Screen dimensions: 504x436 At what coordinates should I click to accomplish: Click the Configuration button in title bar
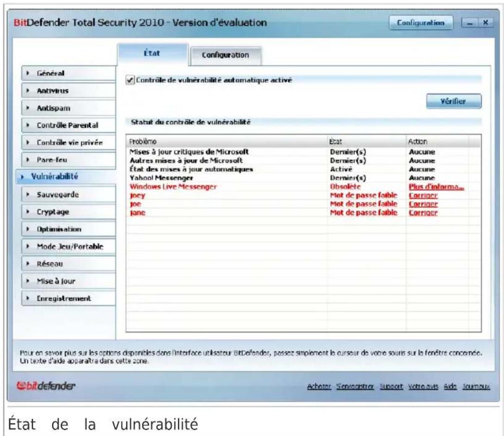click(421, 23)
